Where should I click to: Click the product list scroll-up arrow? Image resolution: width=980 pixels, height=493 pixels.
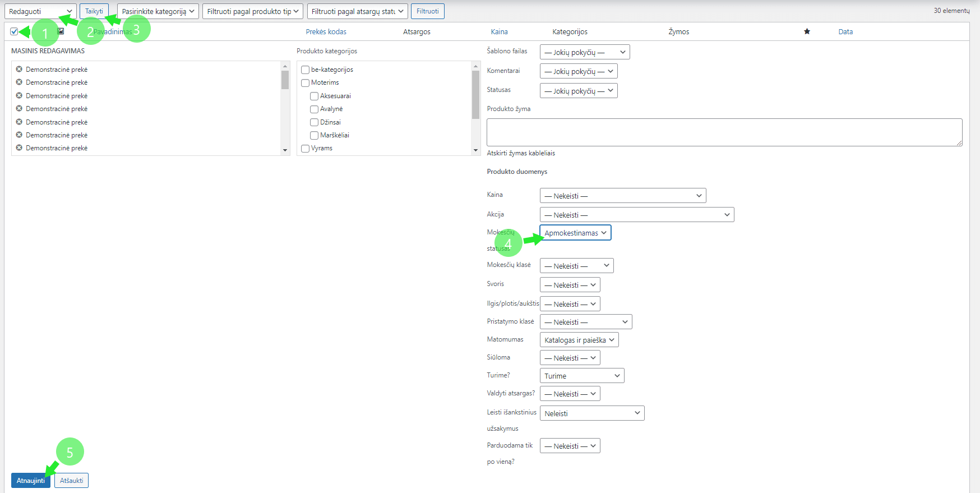point(285,66)
